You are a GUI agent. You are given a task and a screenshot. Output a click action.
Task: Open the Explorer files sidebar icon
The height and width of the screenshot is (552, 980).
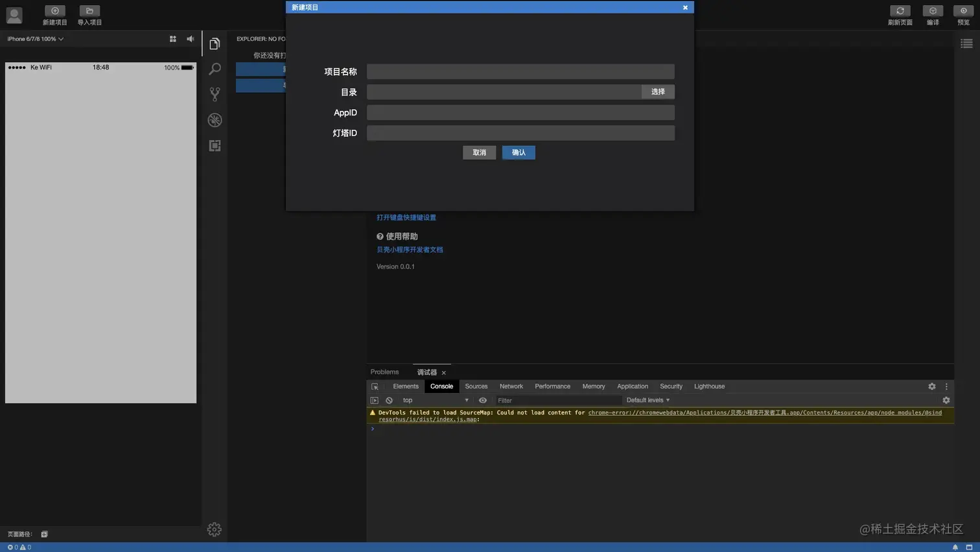[215, 43]
